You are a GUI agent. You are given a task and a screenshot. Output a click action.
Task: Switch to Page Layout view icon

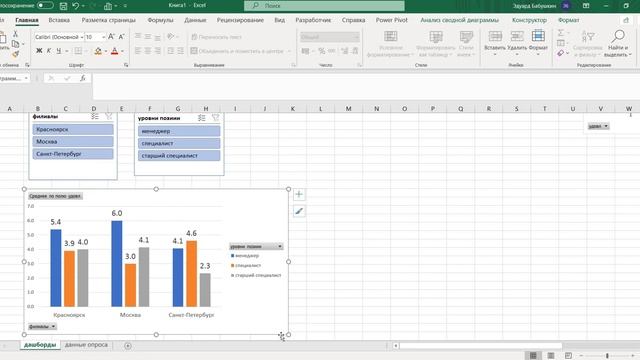(551, 356)
